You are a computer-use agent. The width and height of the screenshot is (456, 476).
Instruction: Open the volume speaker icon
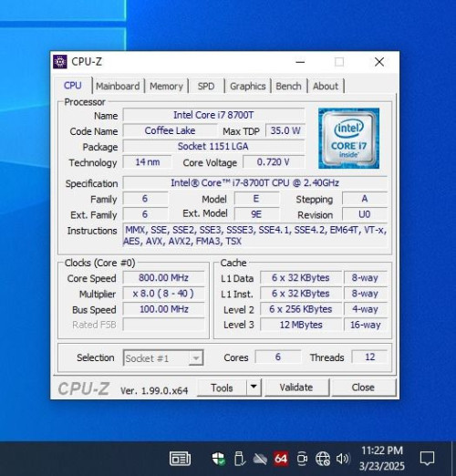point(343,459)
